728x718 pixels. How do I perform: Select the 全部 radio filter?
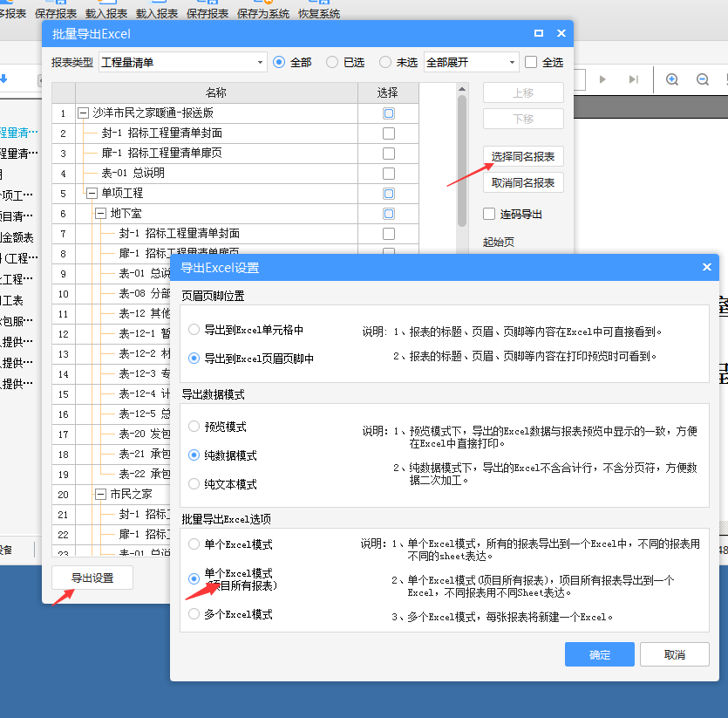point(279,62)
